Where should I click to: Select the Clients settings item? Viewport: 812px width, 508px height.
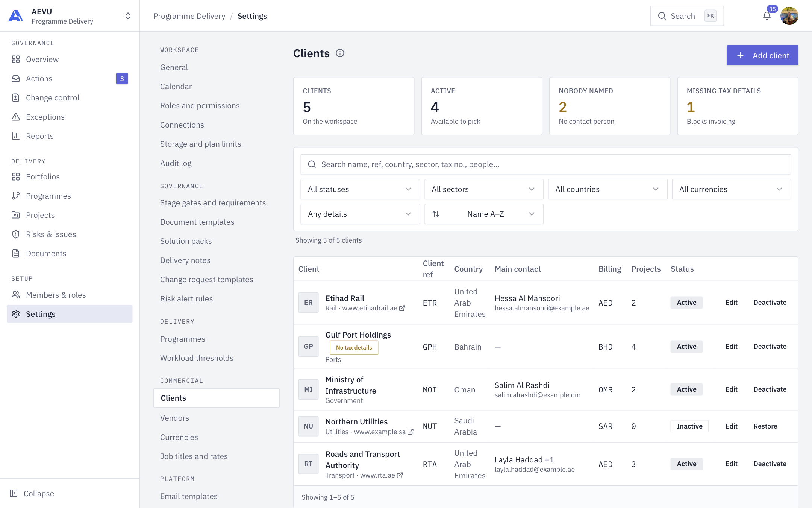click(216, 398)
